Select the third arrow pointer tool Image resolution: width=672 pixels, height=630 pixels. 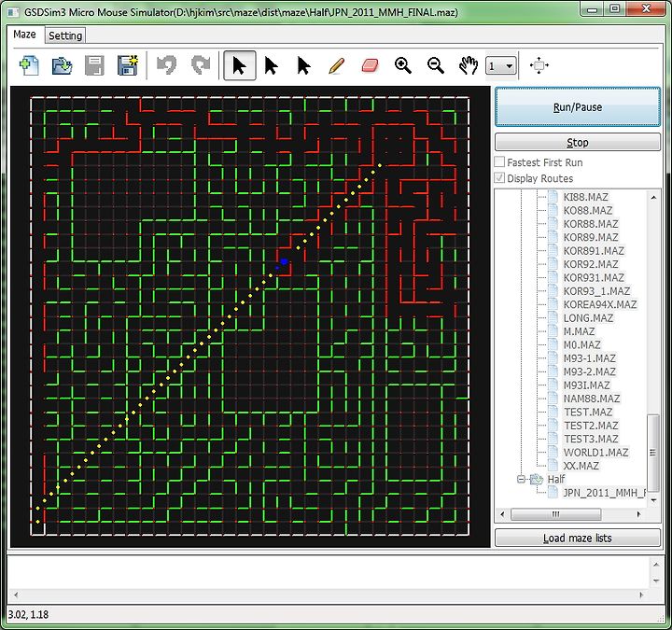[304, 65]
